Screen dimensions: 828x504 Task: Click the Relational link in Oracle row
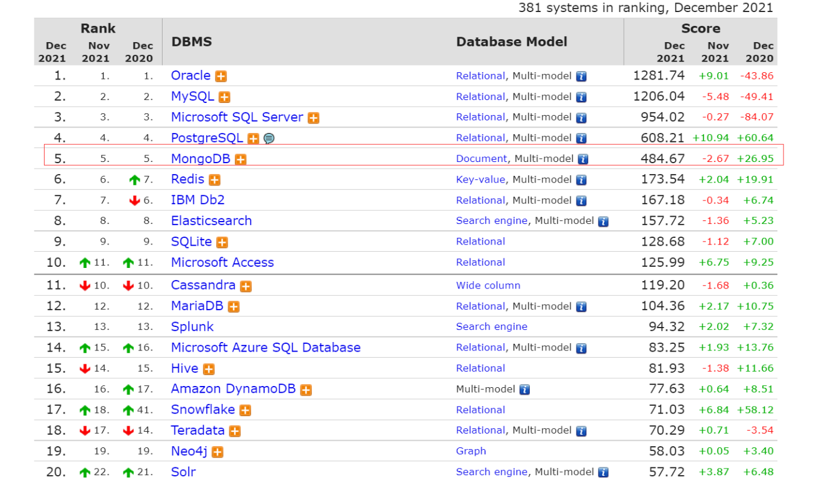pos(481,76)
